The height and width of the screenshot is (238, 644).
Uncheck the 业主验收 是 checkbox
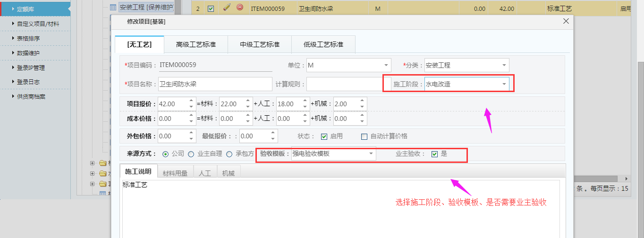pyautogui.click(x=434, y=154)
